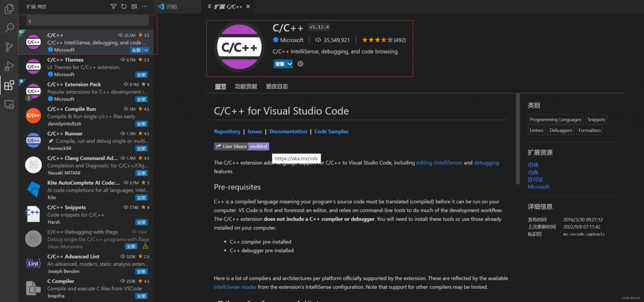
Task: Install the C/C++ Extension Pack
Action: pyautogui.click(x=141, y=100)
